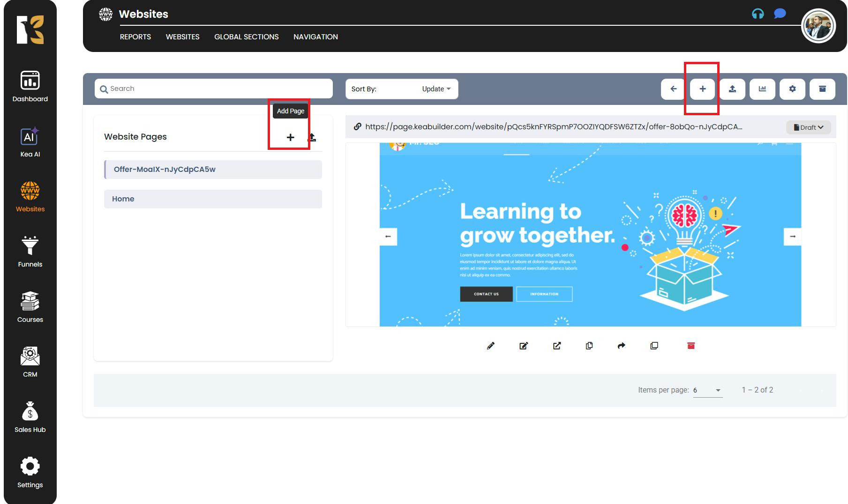Click the back arrow toolbar button
This screenshot has height=504, width=848.
coord(674,89)
